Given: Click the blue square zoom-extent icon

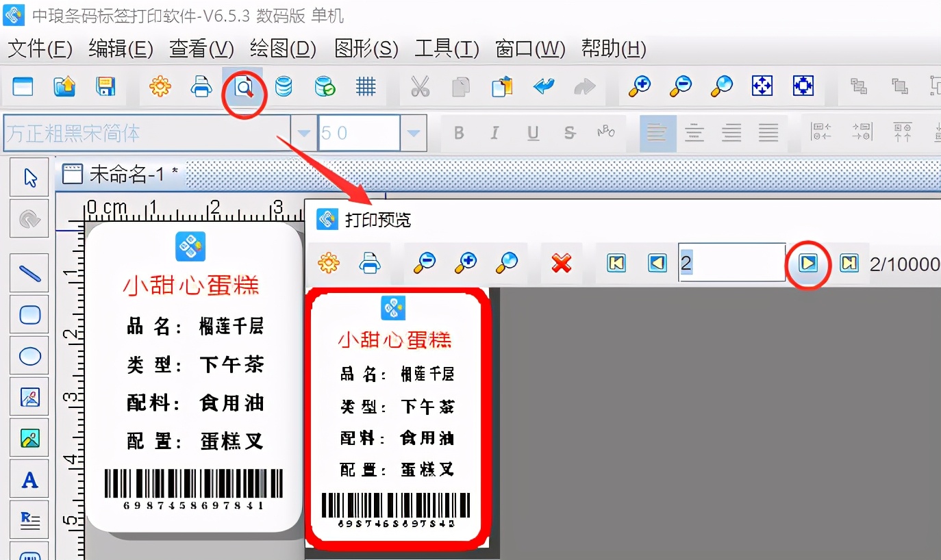Looking at the screenshot, I should pyautogui.click(x=803, y=86).
